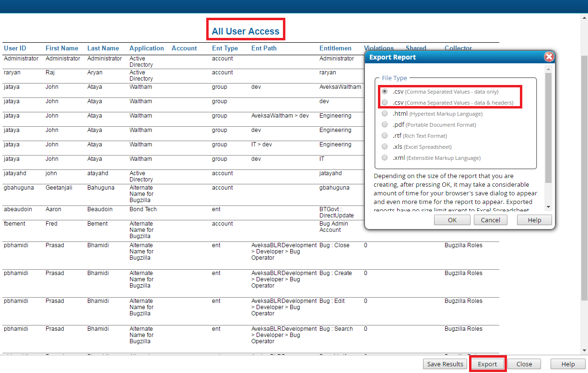Close the Export Report dialog with X icon
The width and height of the screenshot is (588, 373).
[549, 57]
